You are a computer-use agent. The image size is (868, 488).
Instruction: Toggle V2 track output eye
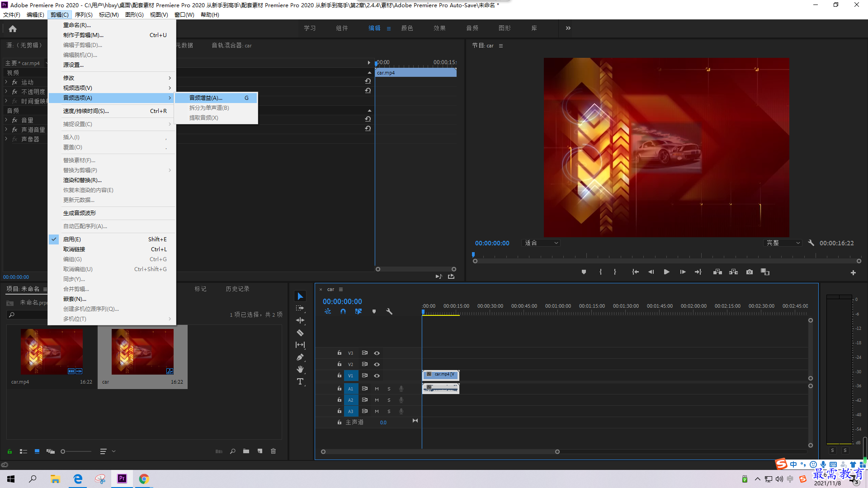click(x=377, y=364)
